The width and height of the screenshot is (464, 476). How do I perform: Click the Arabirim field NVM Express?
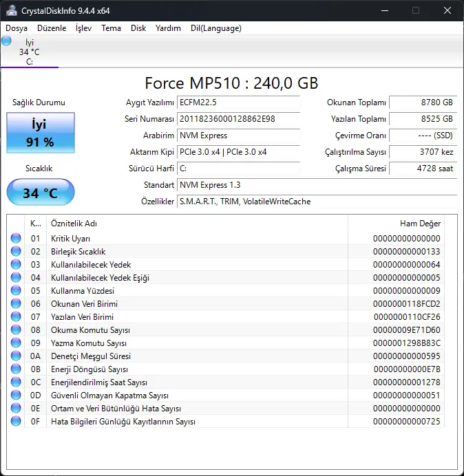click(238, 136)
